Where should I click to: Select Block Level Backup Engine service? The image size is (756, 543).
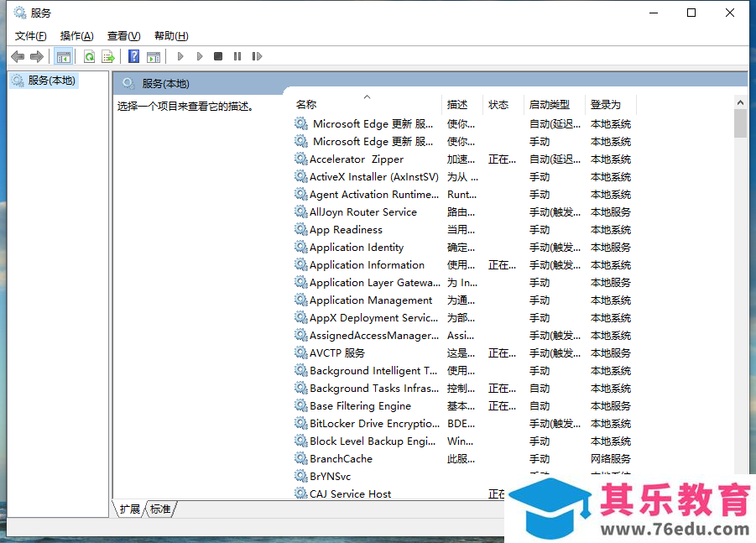click(373, 441)
